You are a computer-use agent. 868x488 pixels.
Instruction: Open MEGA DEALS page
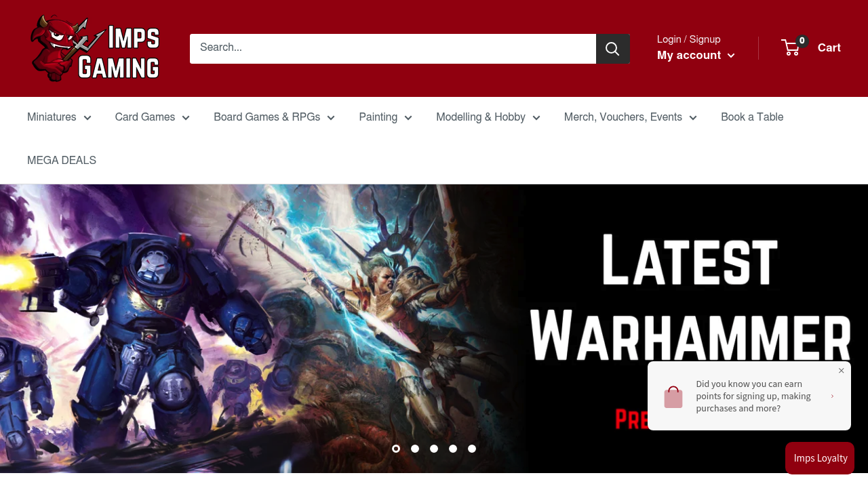(x=62, y=161)
